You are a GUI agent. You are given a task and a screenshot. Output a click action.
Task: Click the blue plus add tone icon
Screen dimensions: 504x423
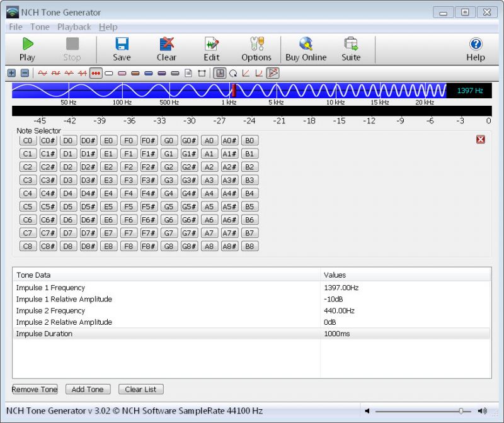point(11,73)
